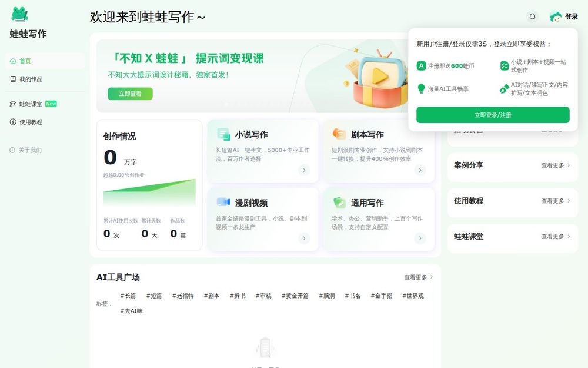Viewport: 588px width, 368px height.
Task: Select the #金手指 tag
Action: [382, 296]
